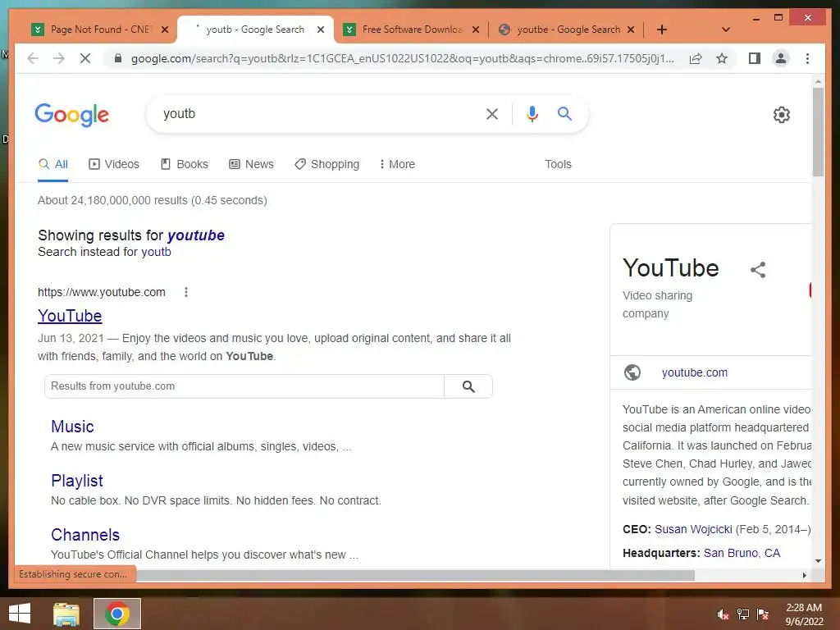Open the taskbar clock and date
This screenshot has width=840, height=630.
(x=804, y=614)
